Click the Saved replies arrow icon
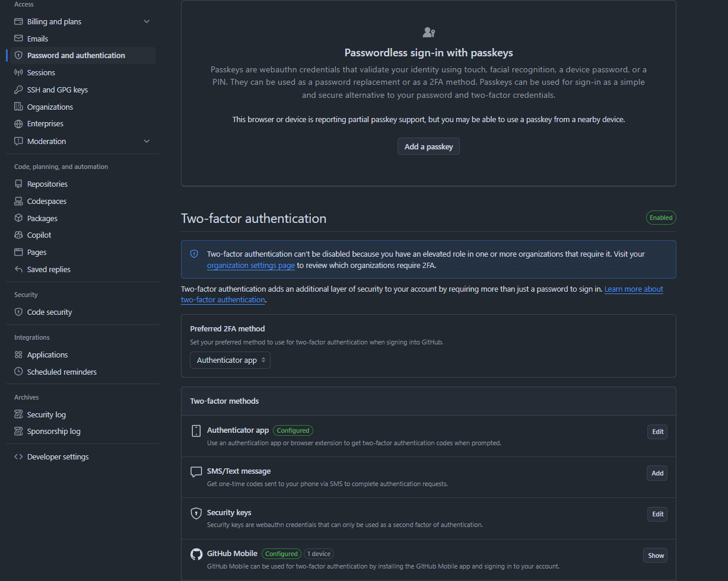Screen dimensions: 728x581 [x=18, y=270]
